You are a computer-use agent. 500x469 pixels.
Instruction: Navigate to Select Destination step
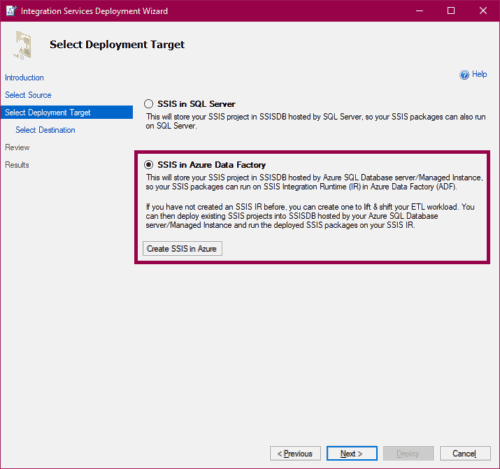coord(45,130)
